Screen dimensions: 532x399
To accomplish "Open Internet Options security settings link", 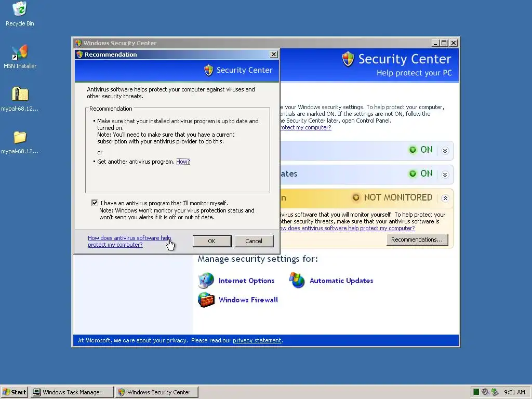I will point(246,281).
